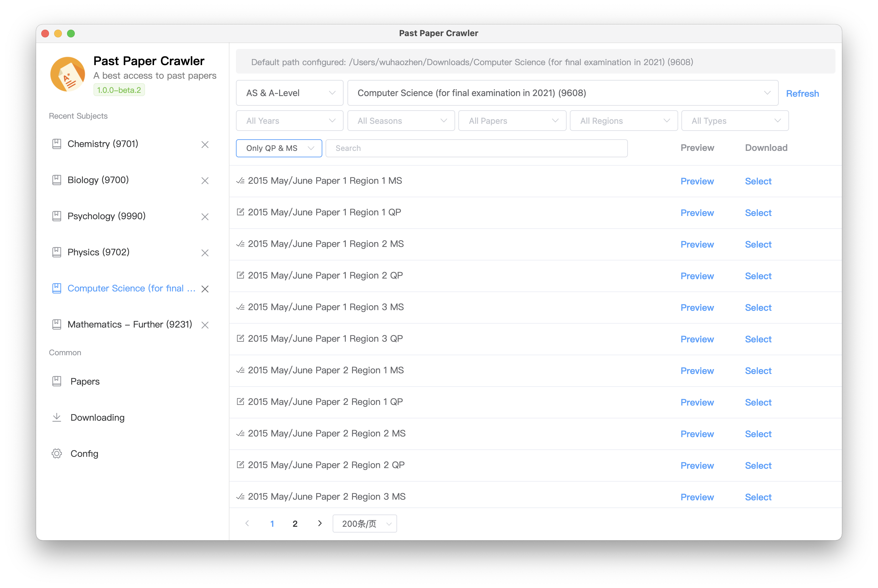The width and height of the screenshot is (878, 588).
Task: Select All Papers filter dropdown
Action: point(511,120)
